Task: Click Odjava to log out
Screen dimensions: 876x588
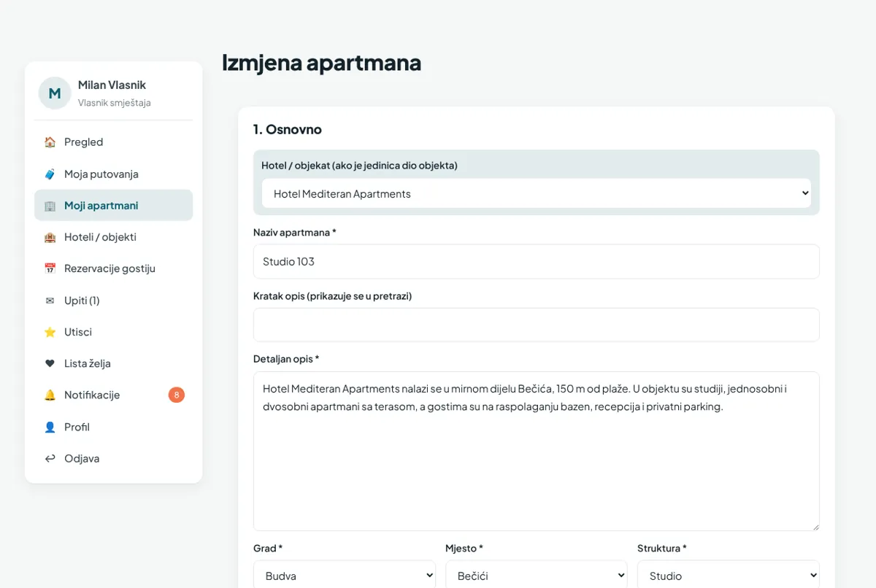Action: click(x=113, y=458)
